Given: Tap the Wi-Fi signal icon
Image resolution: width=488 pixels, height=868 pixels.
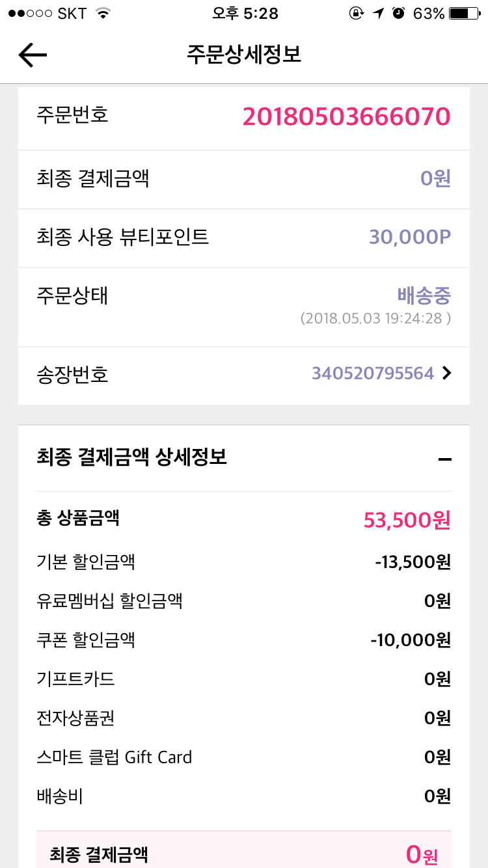Looking at the screenshot, I should [x=102, y=14].
